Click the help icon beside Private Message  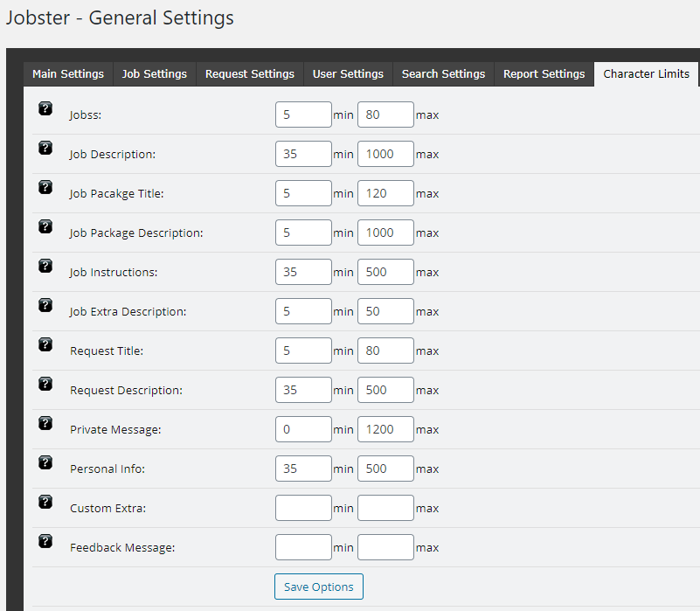click(45, 423)
